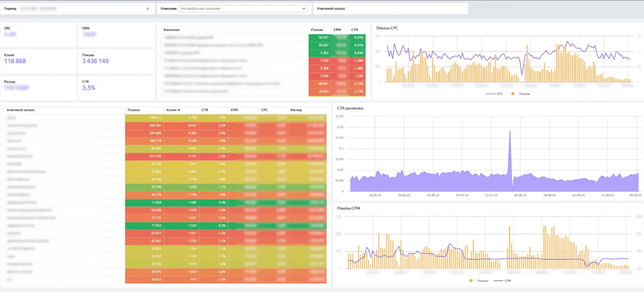
Task: Click the orange Показы legend dot in CPM chart
Action: (x=471, y=281)
